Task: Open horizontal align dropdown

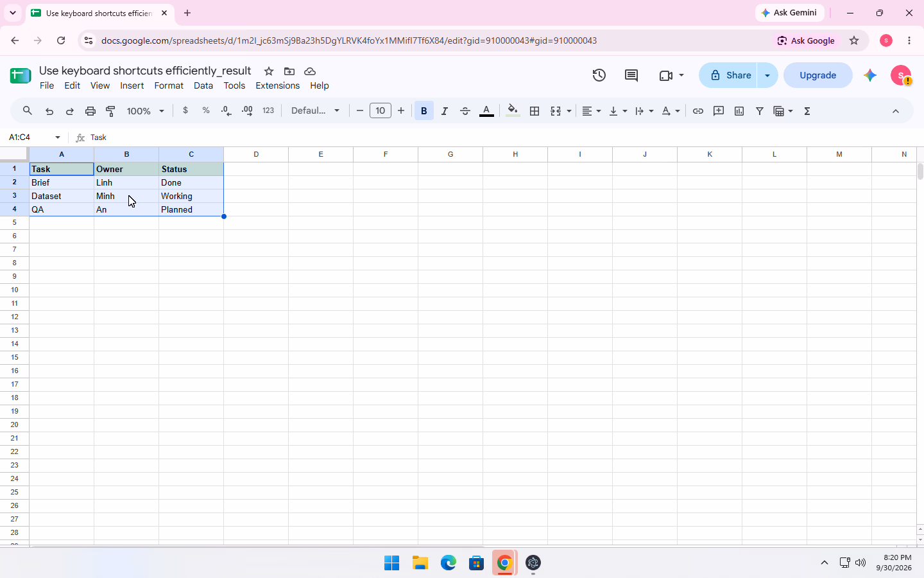Action: (x=592, y=111)
